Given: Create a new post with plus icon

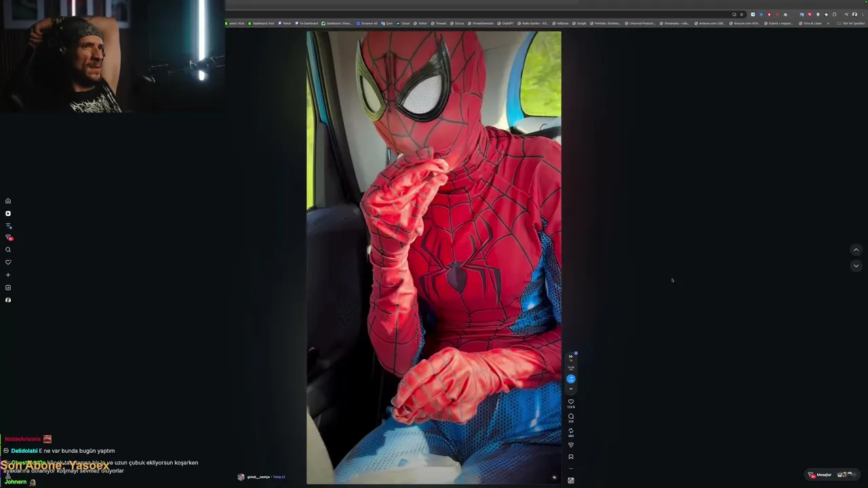Looking at the screenshot, I should click(x=8, y=275).
